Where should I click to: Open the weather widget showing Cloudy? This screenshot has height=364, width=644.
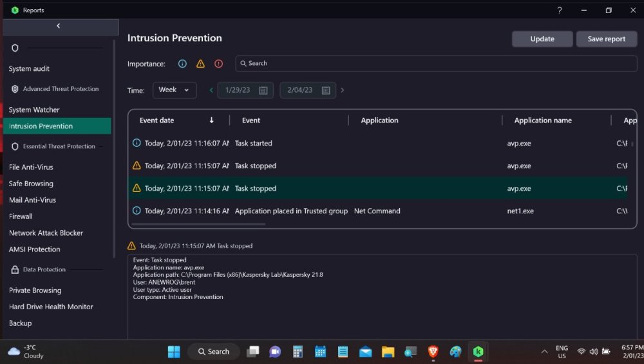coord(26,352)
